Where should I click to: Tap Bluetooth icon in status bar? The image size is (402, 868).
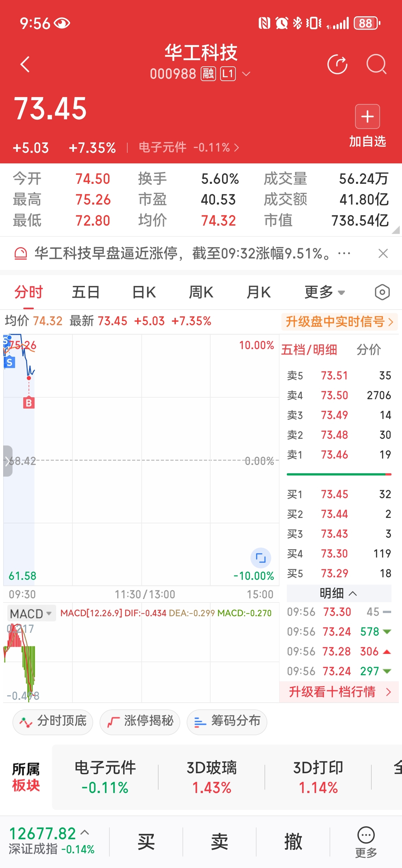pos(297,23)
